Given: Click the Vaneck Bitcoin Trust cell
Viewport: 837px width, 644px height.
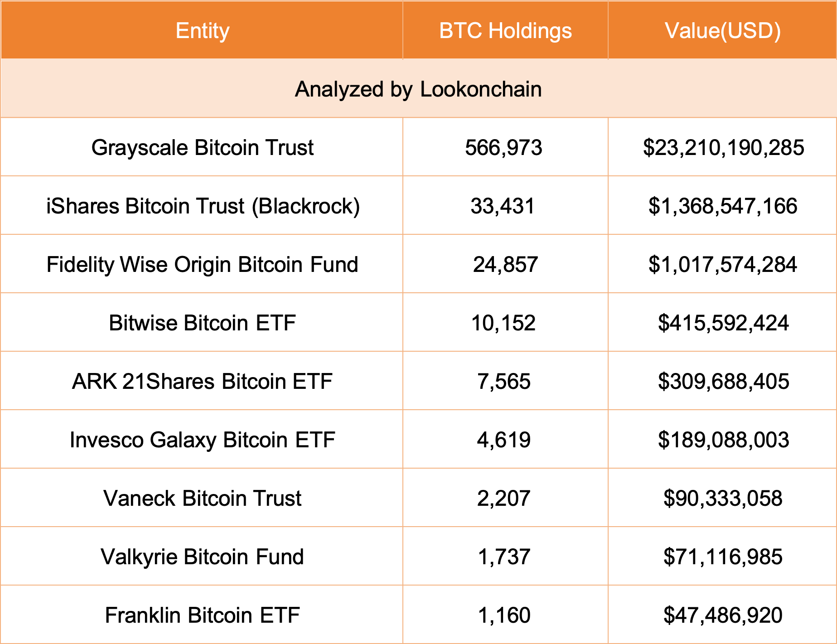Looking at the screenshot, I should pos(202,499).
